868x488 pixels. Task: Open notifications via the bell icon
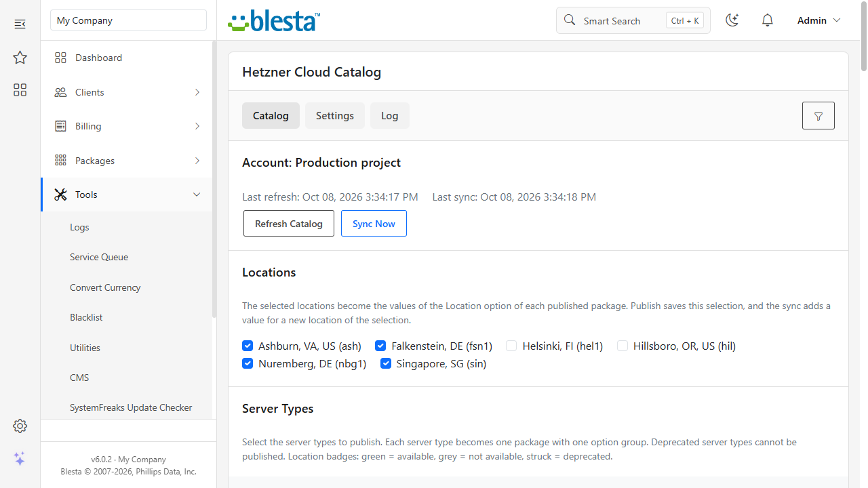[768, 20]
